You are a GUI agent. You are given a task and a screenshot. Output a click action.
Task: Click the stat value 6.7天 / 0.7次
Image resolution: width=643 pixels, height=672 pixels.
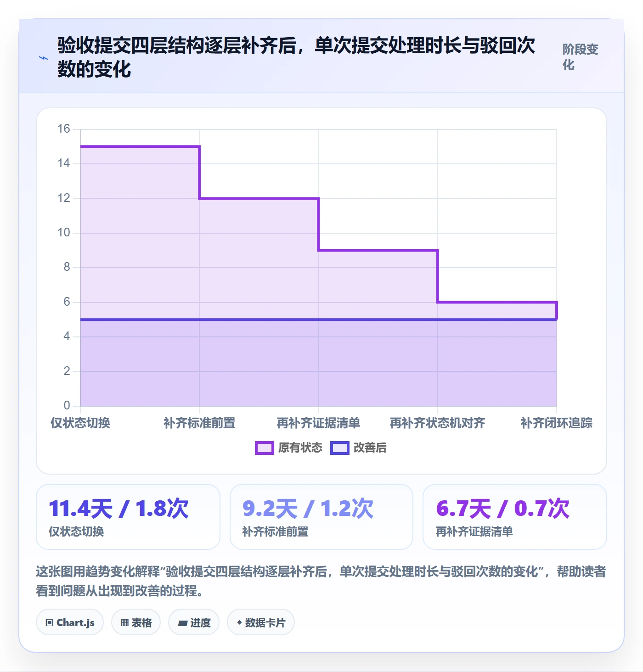point(503,509)
